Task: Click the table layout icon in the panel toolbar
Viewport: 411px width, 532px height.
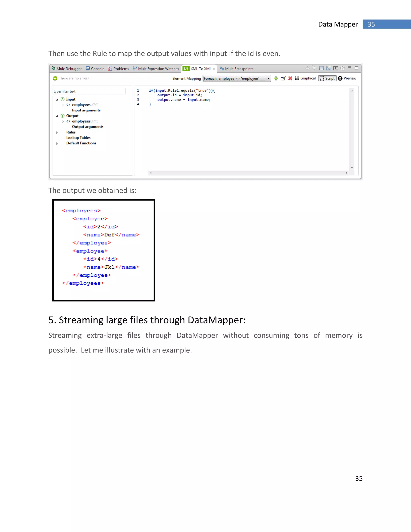Action: [x=321, y=68]
